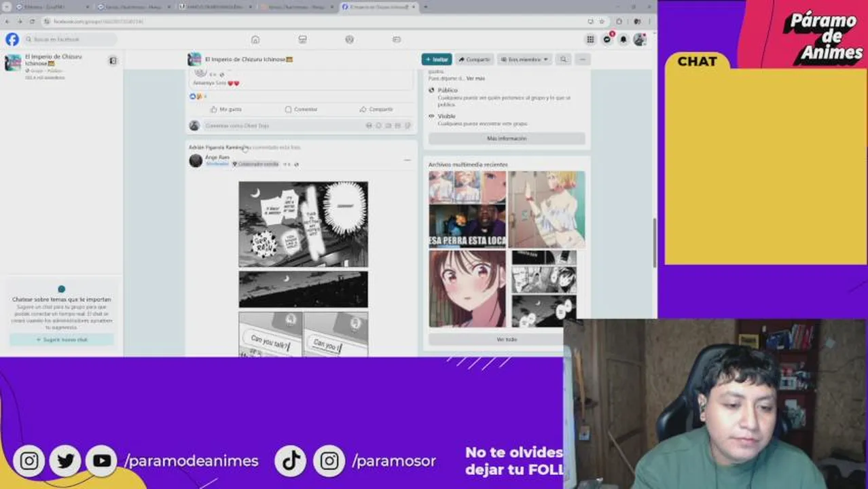Open the blushing brown-haired girl thumbnail
The image size is (868, 489).
467,289
